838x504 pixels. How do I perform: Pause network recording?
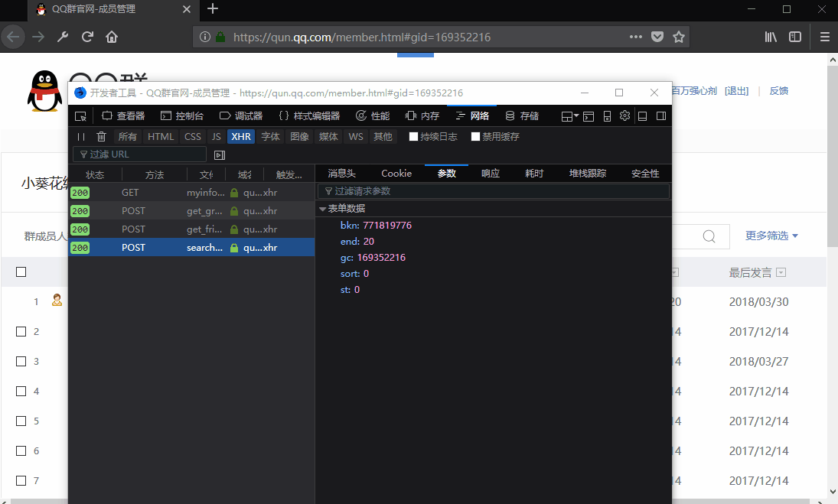[x=80, y=137]
